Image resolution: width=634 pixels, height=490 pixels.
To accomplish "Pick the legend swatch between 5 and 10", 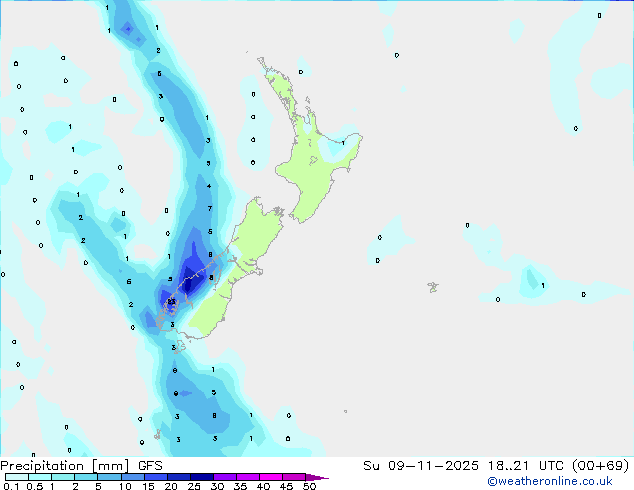I will pyautogui.click(x=109, y=477).
